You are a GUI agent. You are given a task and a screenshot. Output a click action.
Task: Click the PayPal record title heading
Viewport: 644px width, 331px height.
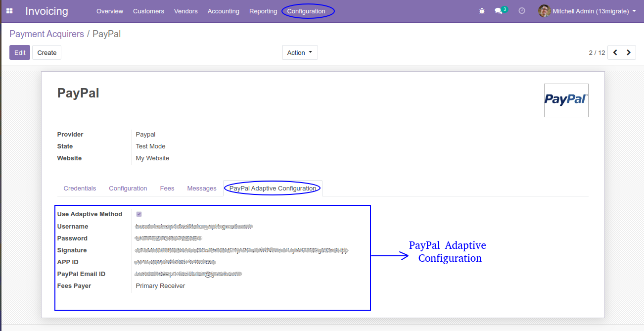pyautogui.click(x=78, y=93)
